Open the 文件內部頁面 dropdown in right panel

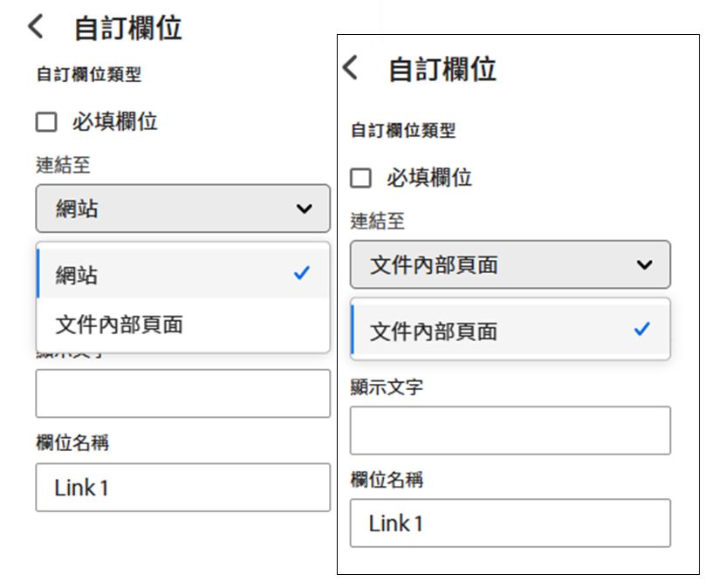(510, 264)
